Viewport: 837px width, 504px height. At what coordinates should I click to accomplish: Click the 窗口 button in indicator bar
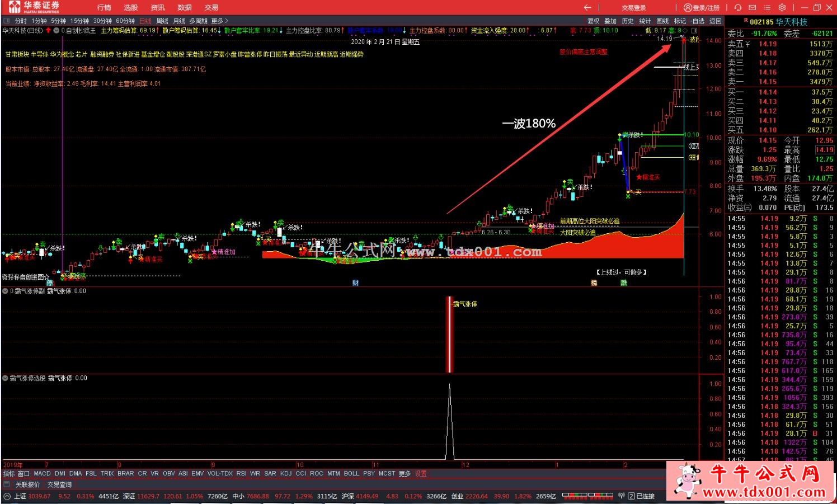coord(23,473)
